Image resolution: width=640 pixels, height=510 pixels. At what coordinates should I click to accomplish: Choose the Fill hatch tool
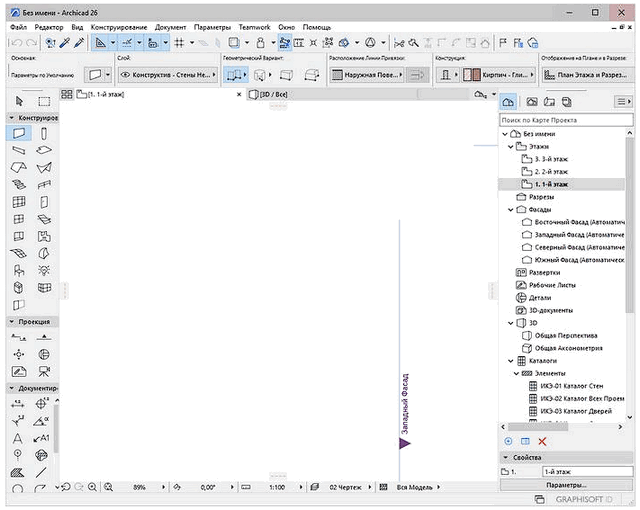pos(18,473)
